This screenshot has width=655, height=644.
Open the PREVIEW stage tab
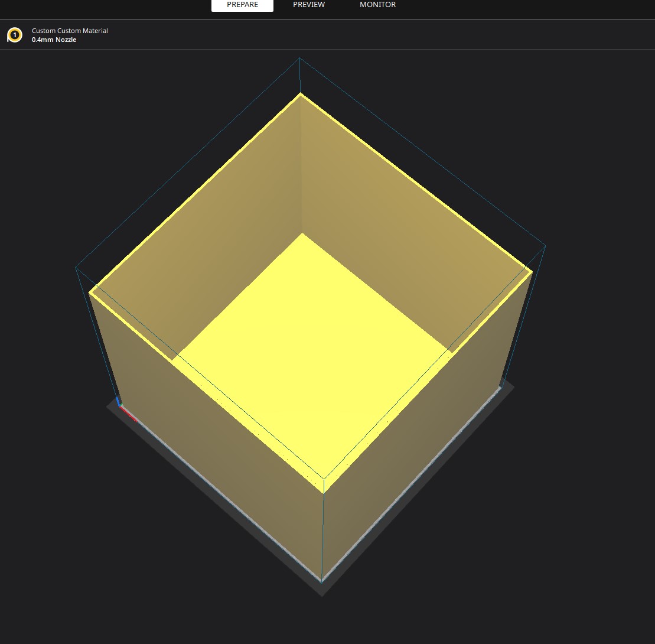[309, 5]
